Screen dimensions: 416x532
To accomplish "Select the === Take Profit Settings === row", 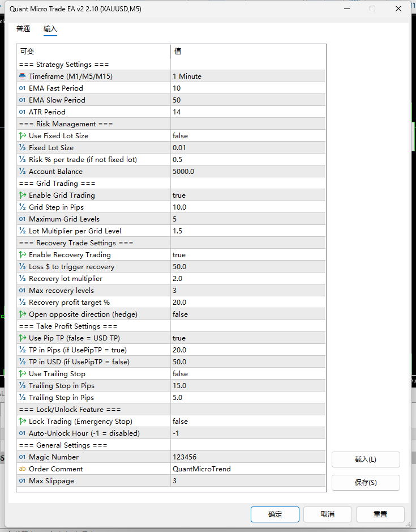I will pyautogui.click(x=171, y=326).
